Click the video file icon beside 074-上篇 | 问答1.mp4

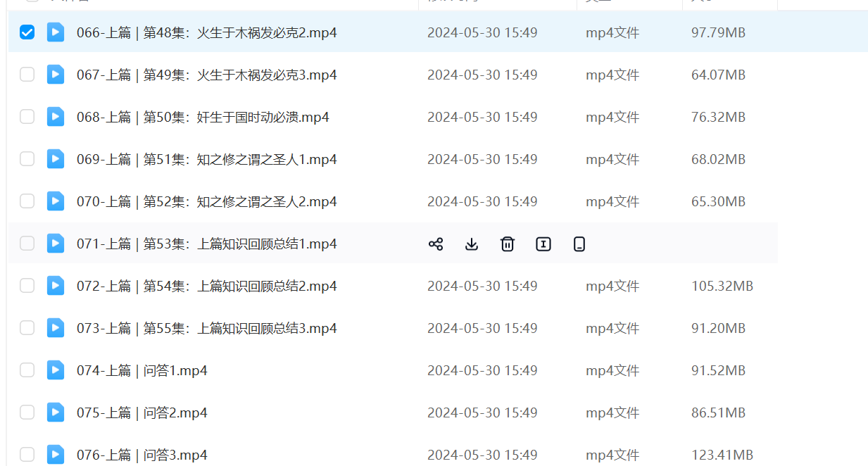(x=56, y=370)
